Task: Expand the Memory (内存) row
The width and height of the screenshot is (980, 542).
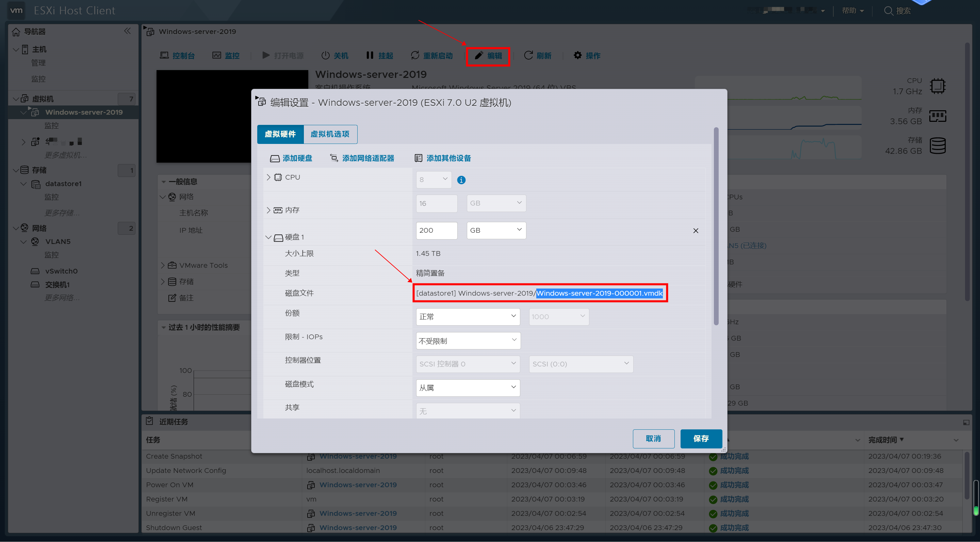Action: point(268,210)
